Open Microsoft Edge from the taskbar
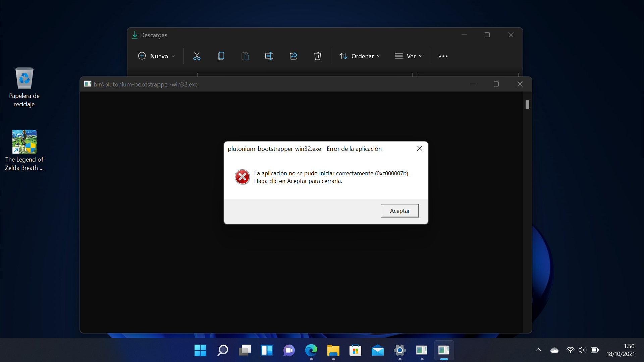 pos(311,351)
